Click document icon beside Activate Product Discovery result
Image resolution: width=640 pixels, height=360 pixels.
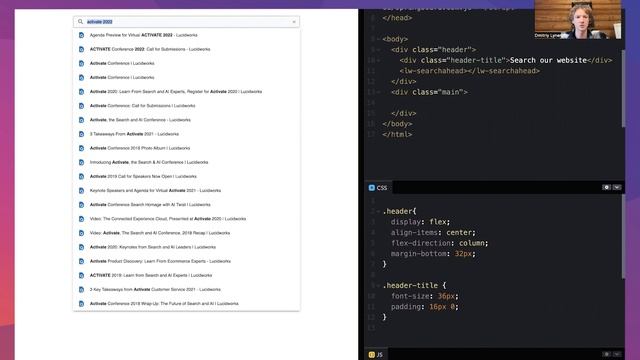click(x=81, y=261)
